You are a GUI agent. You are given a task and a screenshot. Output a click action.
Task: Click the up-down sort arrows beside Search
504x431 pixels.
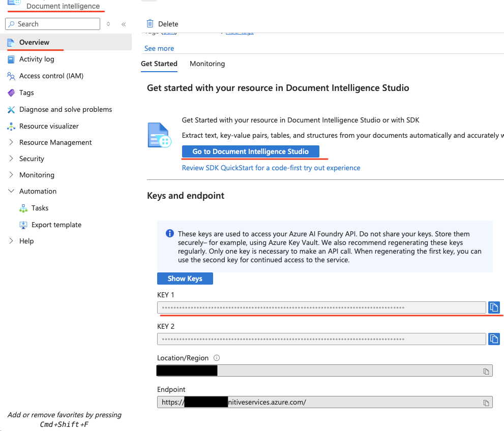pos(108,24)
